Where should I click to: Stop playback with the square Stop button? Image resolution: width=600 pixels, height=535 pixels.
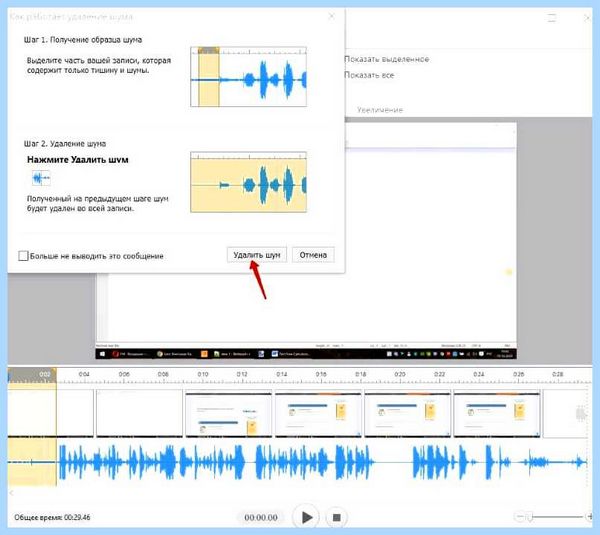pyautogui.click(x=337, y=517)
